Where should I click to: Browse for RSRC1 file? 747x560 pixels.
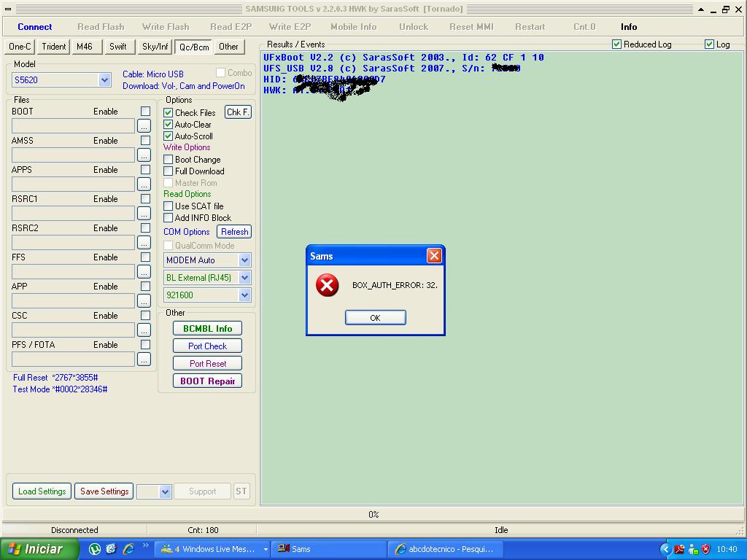144,214
